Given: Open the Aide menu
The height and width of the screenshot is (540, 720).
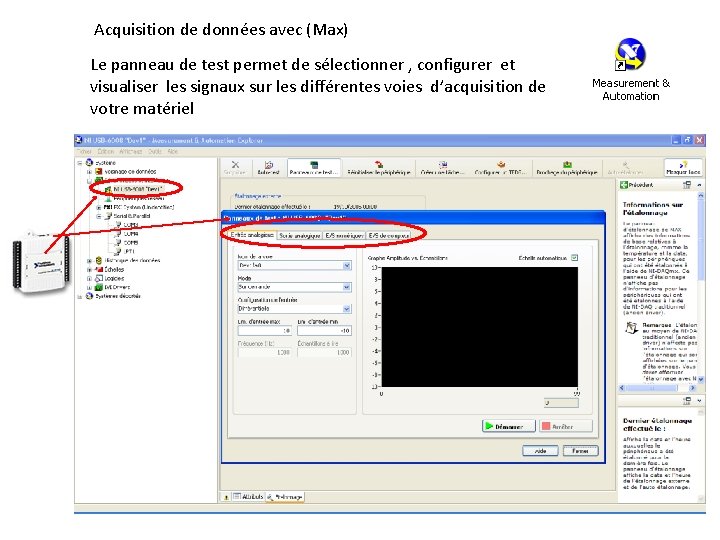Looking at the screenshot, I should coord(173,151).
